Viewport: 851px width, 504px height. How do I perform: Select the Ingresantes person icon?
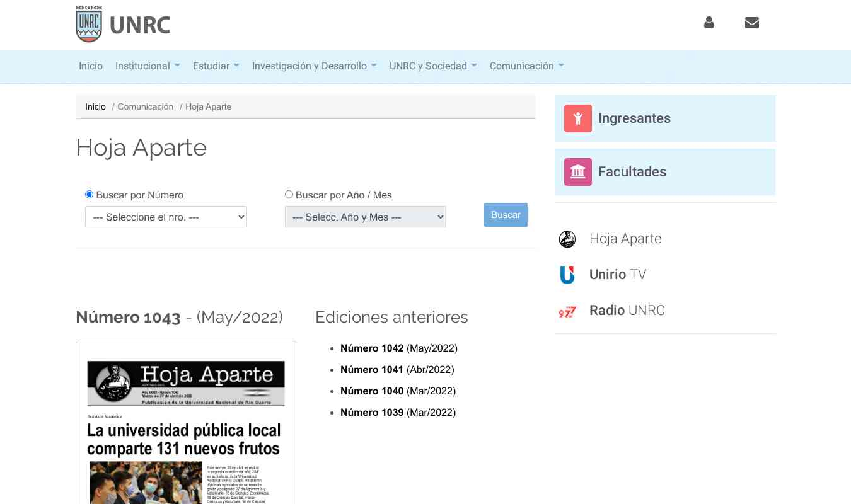[x=577, y=118]
